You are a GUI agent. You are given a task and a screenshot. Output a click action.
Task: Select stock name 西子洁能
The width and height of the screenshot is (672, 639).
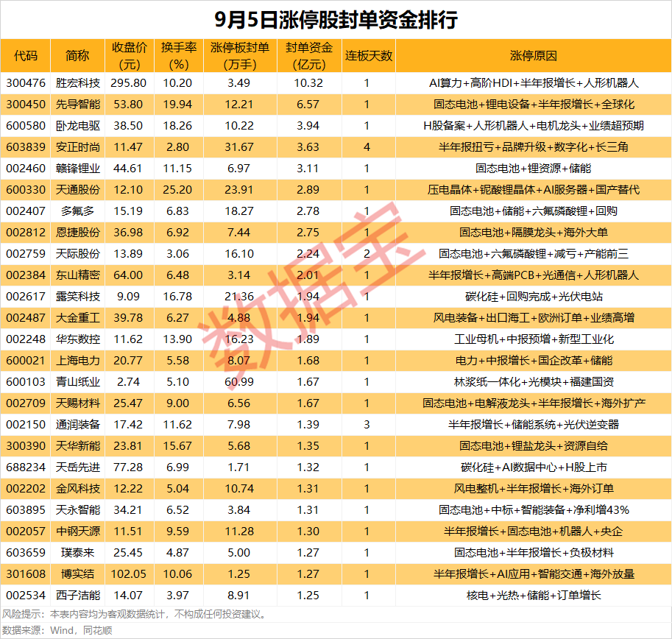pyautogui.click(x=78, y=596)
